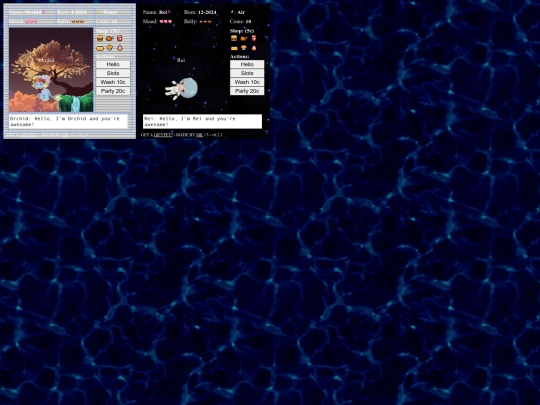Throw a Party for Rei for 20c

click(247, 91)
